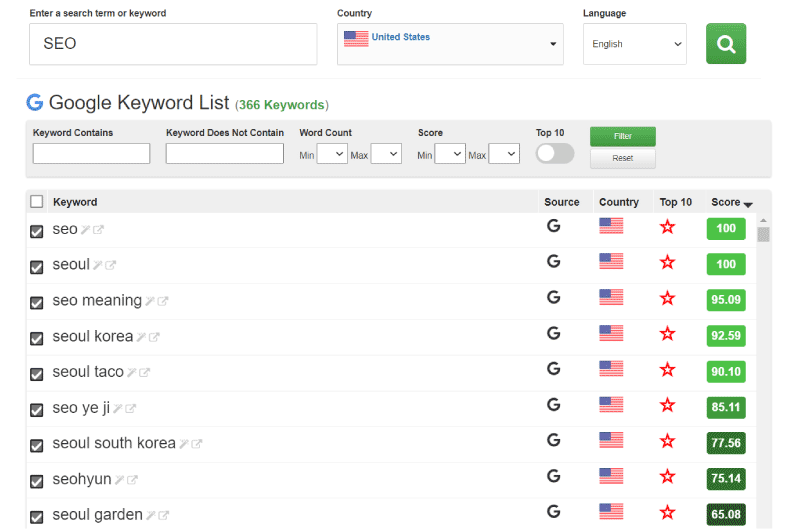
Task: Uncheck the seoul keyword checkbox
Action: pyautogui.click(x=37, y=267)
